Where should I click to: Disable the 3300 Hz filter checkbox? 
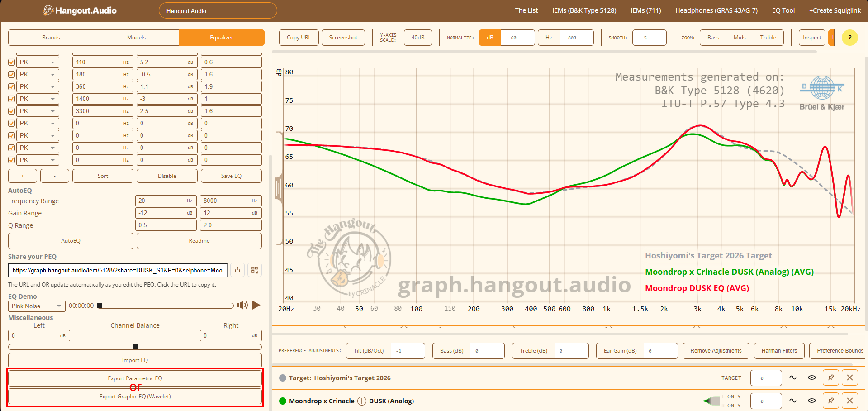point(12,111)
